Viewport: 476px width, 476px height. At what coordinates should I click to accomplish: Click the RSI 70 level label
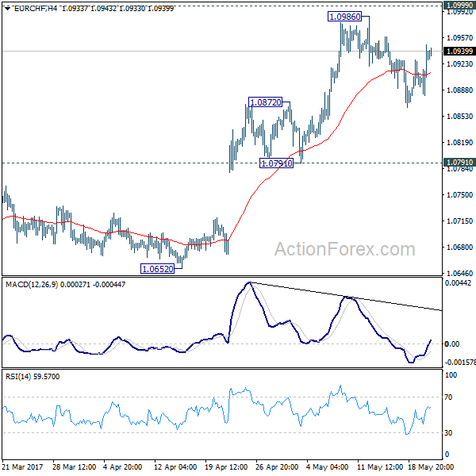(448, 397)
